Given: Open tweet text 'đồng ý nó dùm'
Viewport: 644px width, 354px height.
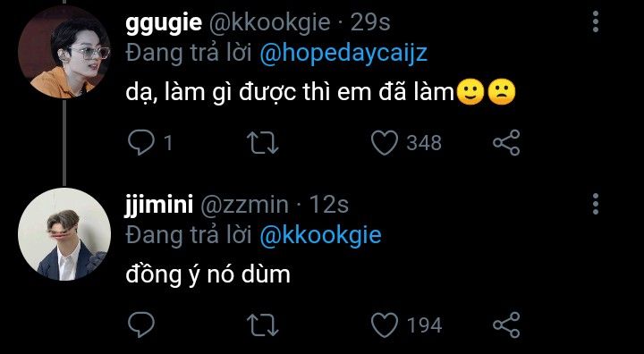Looking at the screenshot, I should 208,274.
